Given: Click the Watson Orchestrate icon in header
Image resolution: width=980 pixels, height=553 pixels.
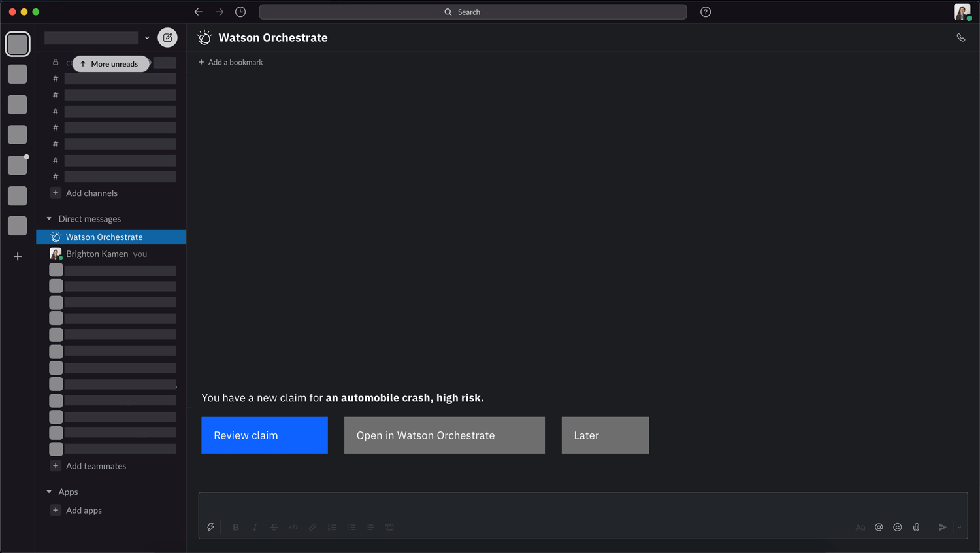Looking at the screenshot, I should [204, 38].
